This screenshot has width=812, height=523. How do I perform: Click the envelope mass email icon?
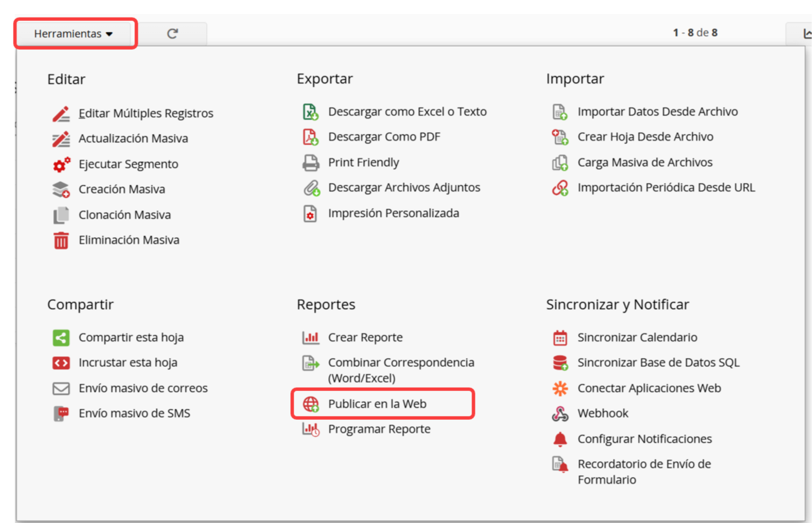point(61,389)
